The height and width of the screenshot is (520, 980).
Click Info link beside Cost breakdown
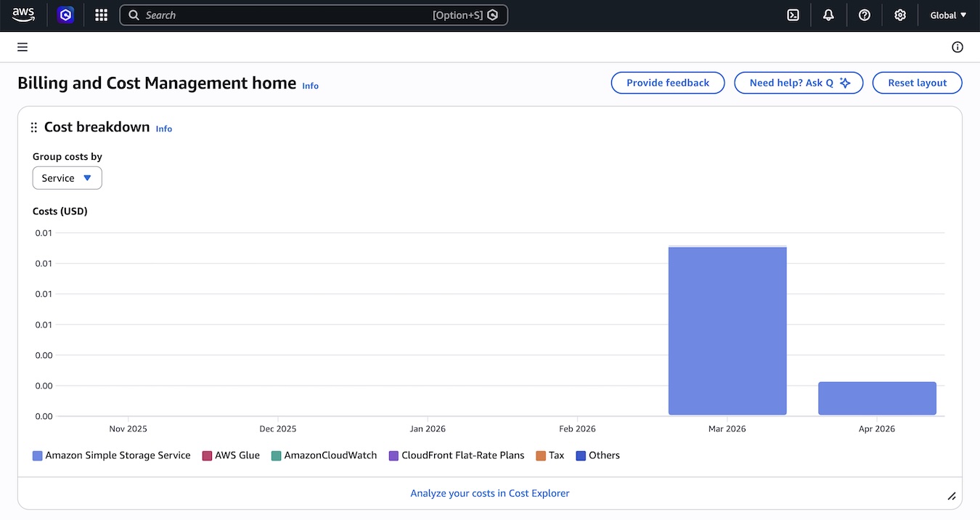(164, 129)
